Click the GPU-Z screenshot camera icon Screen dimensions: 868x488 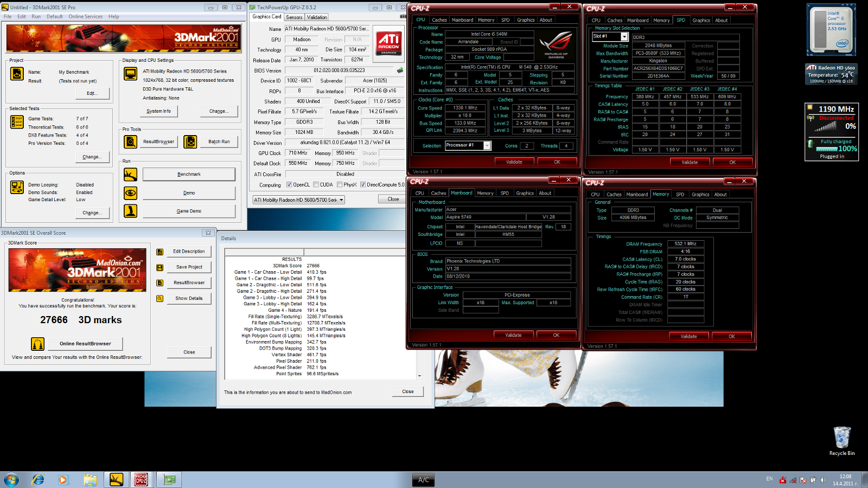[403, 17]
